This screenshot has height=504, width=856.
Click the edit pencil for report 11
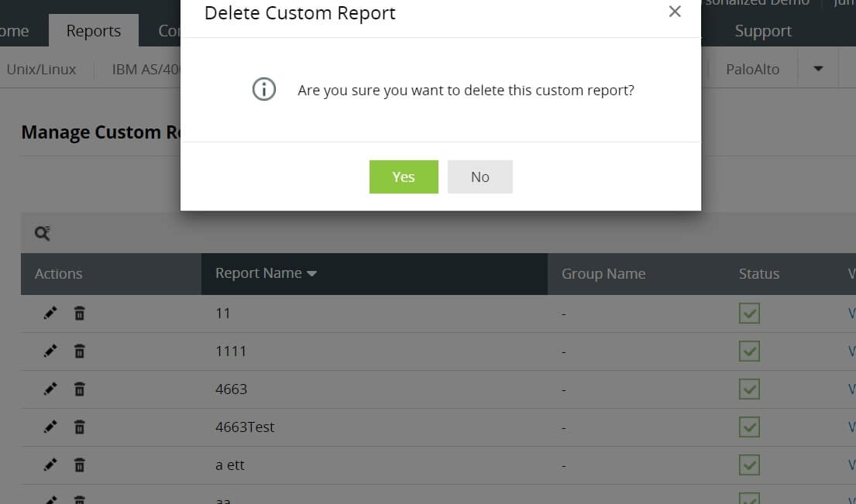pos(50,313)
